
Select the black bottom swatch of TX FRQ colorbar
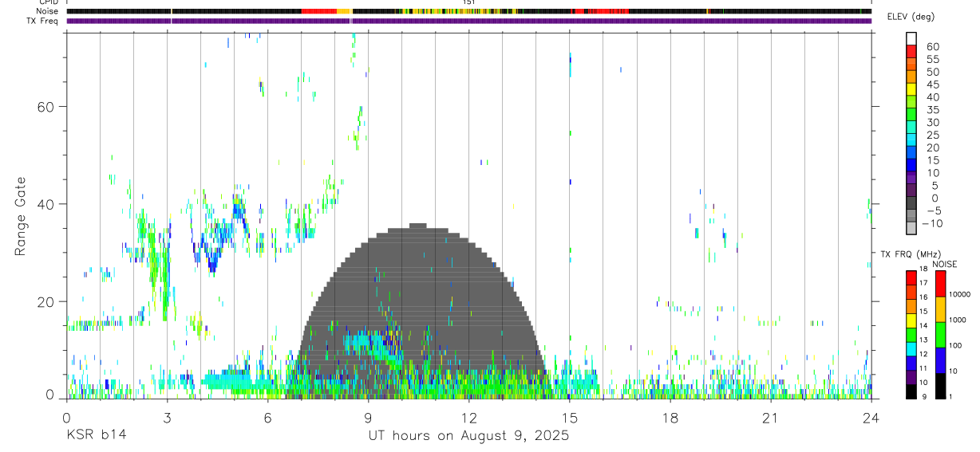pos(911,391)
